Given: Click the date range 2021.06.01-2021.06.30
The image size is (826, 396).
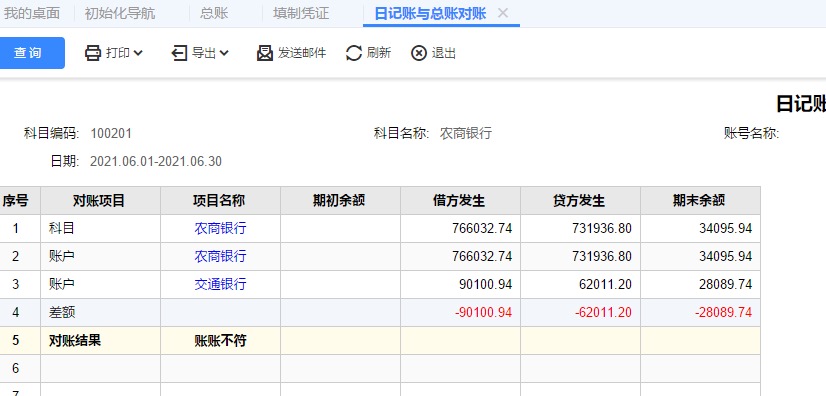Looking at the screenshot, I should pos(156,161).
